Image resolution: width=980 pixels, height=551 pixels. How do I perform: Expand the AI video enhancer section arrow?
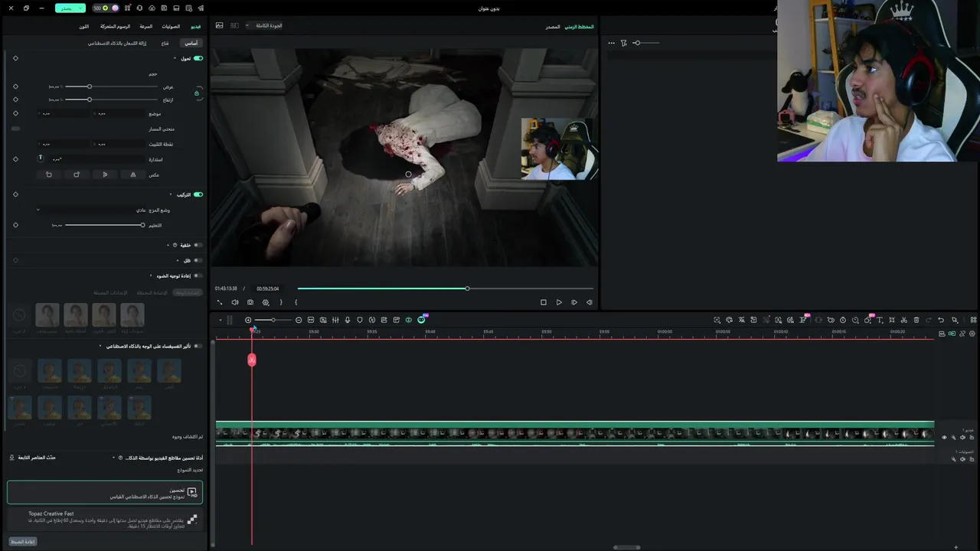pos(113,458)
